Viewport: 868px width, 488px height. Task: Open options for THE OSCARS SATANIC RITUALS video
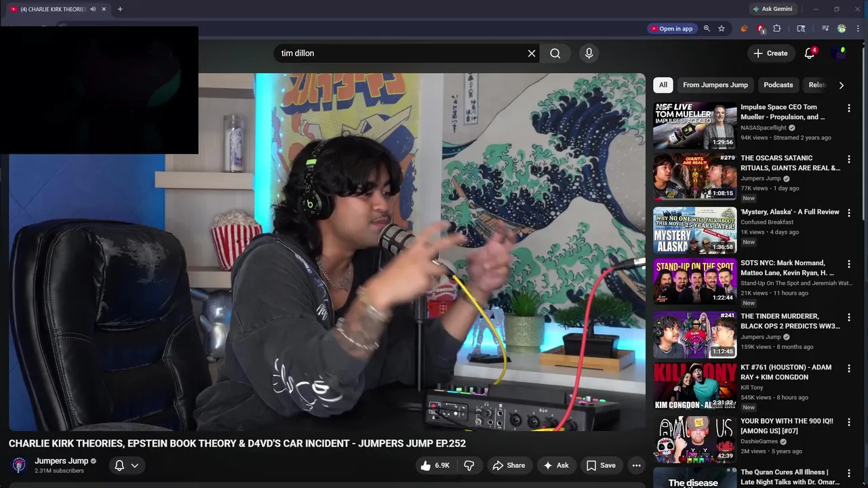click(x=848, y=159)
